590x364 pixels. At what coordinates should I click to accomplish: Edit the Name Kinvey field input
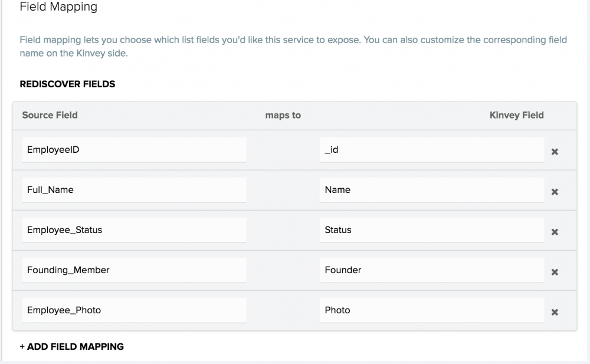click(431, 190)
